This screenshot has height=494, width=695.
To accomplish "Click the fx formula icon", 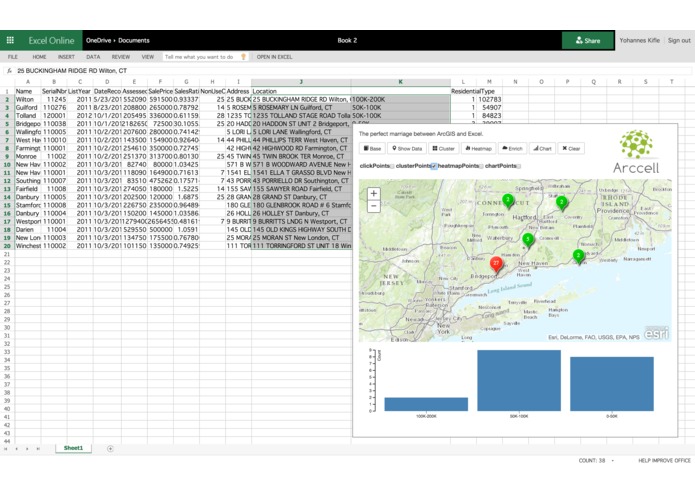I will click(9, 70).
